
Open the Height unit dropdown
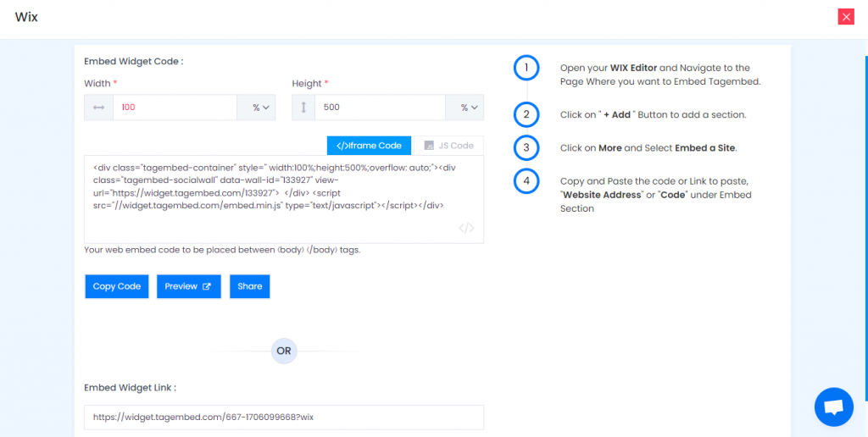(x=465, y=108)
